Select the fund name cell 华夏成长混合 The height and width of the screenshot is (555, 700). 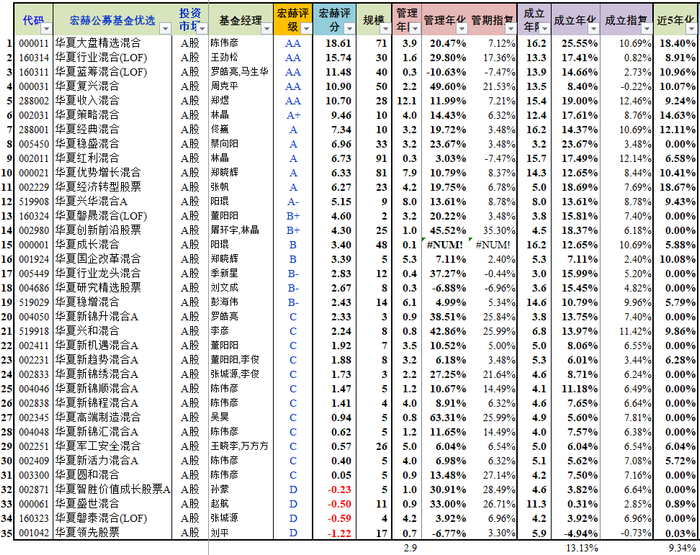tap(112, 245)
